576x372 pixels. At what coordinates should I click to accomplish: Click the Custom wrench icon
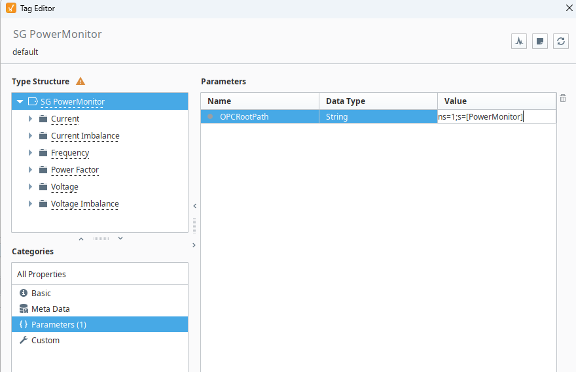pos(24,340)
